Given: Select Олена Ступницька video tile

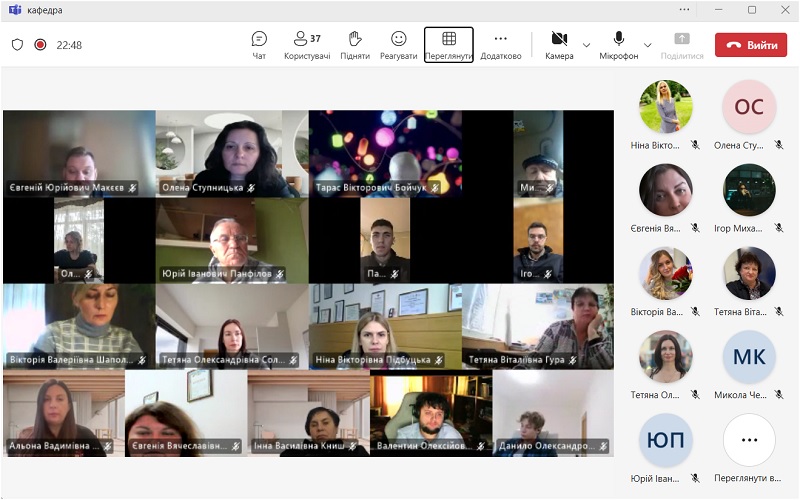Looking at the screenshot, I should 232,154.
